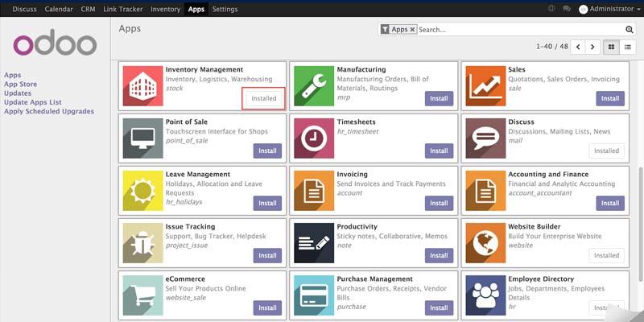The image size is (644, 322).
Task: Click the Website Builder globe icon
Action: pyautogui.click(x=485, y=243)
